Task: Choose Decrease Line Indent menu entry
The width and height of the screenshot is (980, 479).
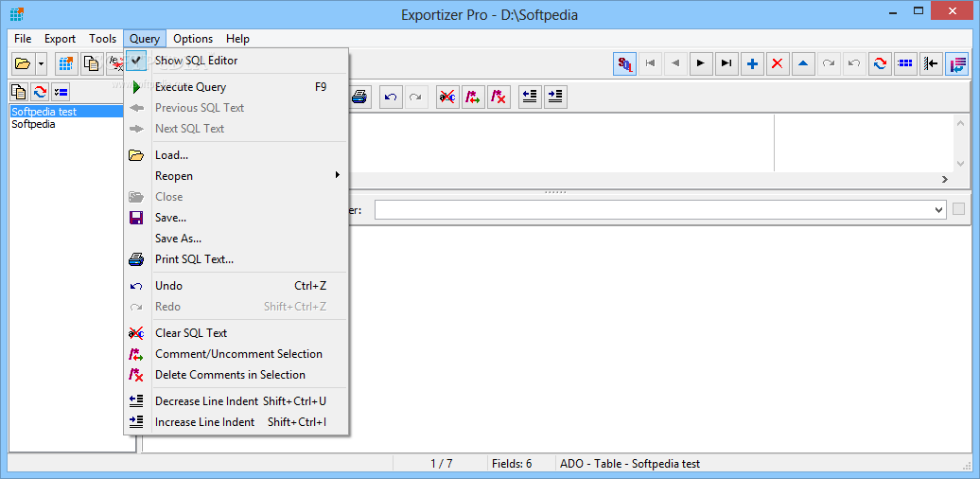Action: pos(236,401)
